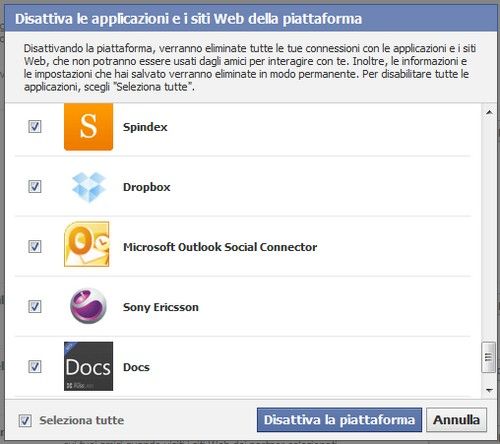Click the empty scrollbar track above the thumb

(489, 231)
